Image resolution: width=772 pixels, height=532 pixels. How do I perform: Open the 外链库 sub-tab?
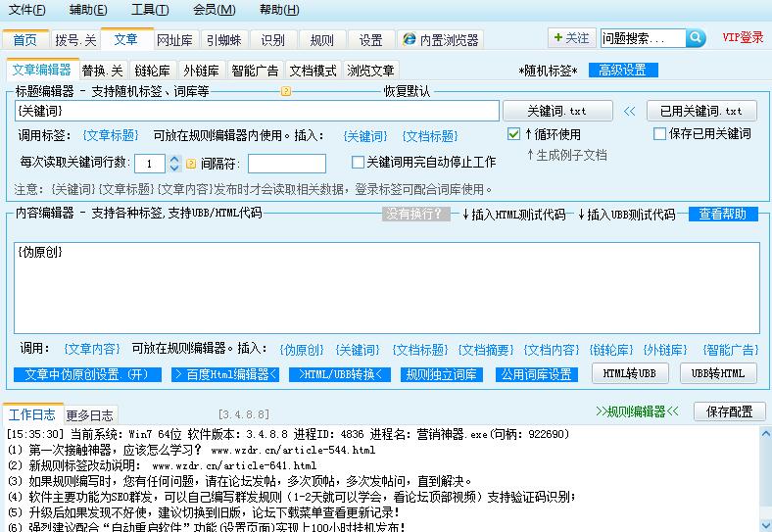click(x=202, y=71)
